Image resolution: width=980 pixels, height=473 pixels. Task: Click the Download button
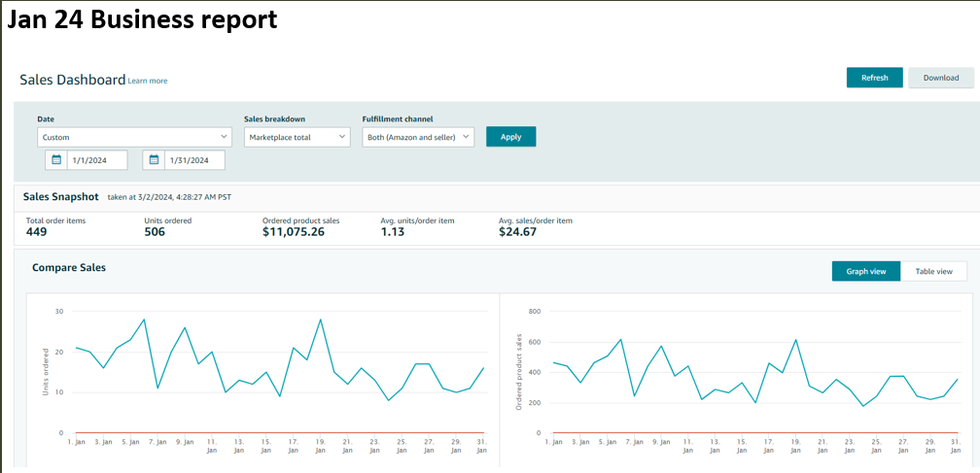point(940,78)
